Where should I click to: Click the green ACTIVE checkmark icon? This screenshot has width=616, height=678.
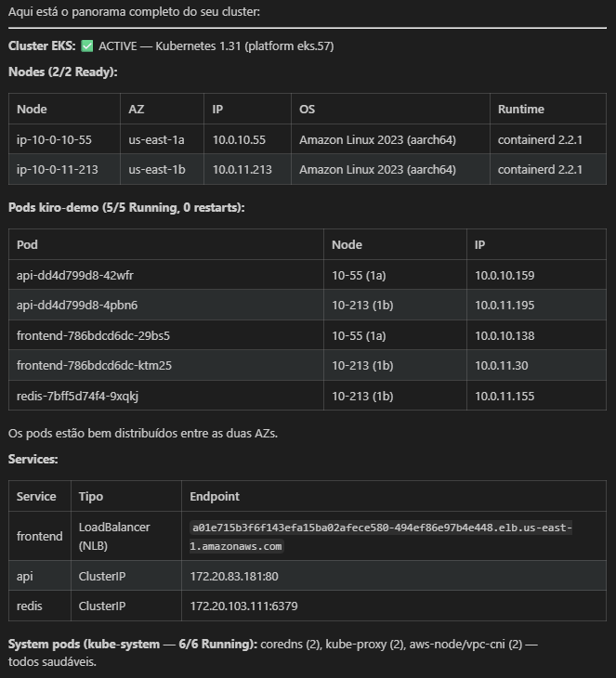pyautogui.click(x=87, y=46)
